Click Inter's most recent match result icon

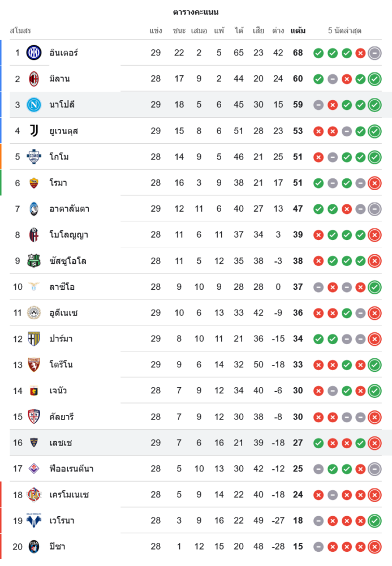[374, 53]
